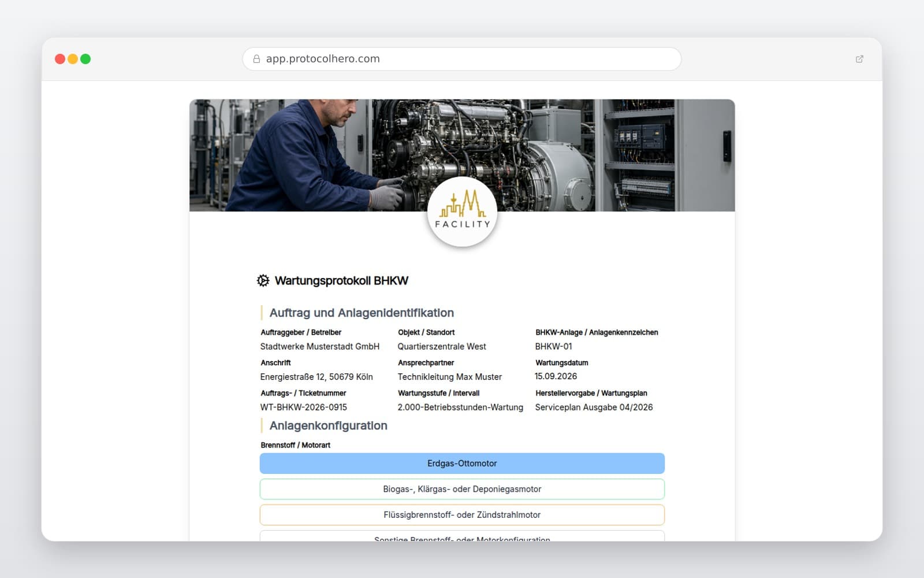Click the BHKW-Anlage / Anlagenkennzeichen label

597,332
